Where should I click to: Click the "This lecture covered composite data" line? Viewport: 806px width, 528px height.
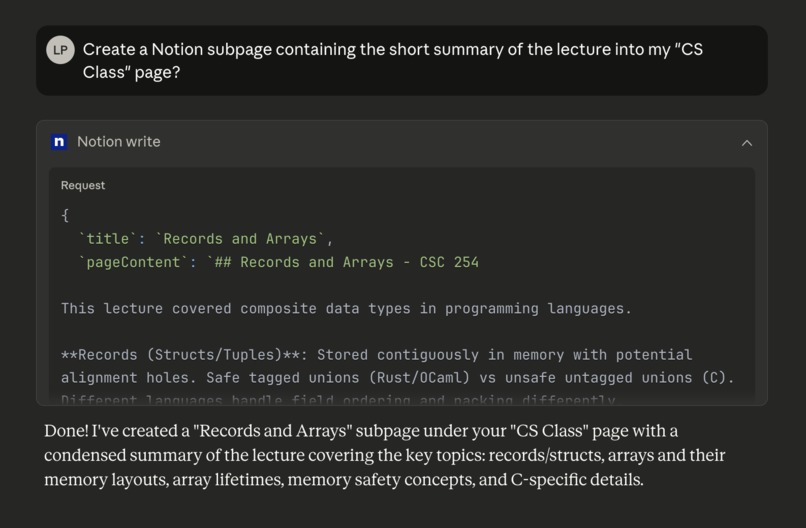pos(346,308)
